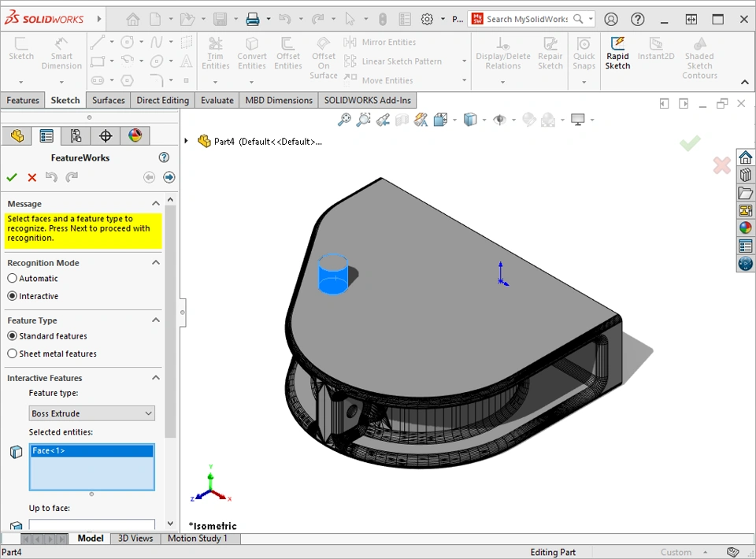Open the Options gear dropdown arrow

[443, 19]
